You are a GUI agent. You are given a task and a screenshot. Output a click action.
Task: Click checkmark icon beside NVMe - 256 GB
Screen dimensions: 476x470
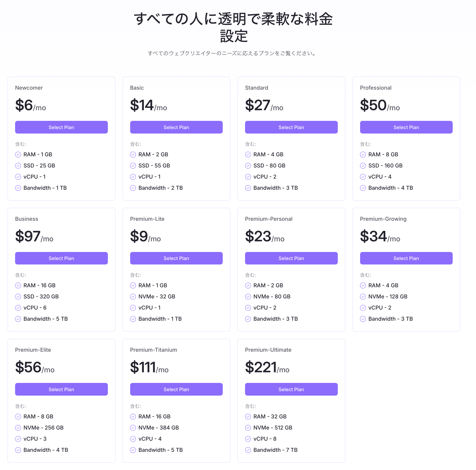[18, 428]
